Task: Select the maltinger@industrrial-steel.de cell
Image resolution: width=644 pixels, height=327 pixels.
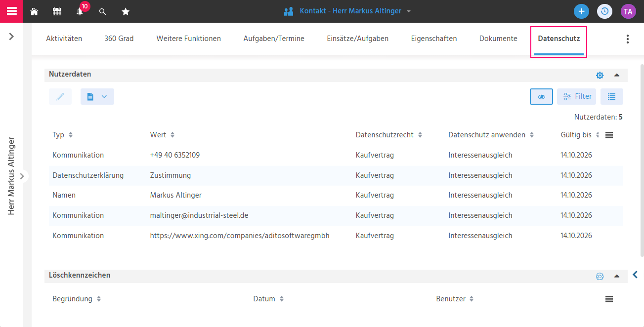Action: point(199,215)
